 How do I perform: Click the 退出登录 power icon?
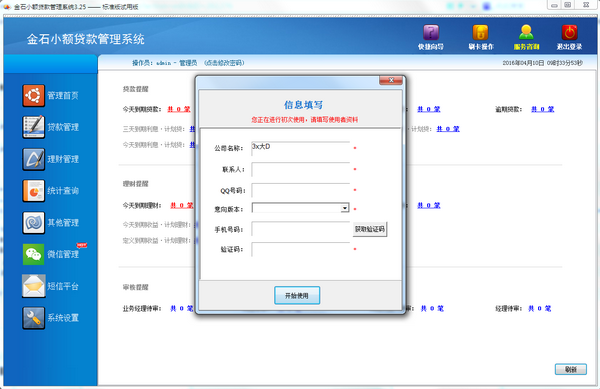[x=569, y=33]
